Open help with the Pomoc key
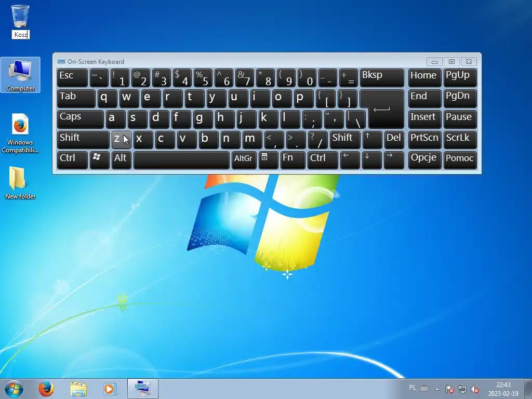This screenshot has height=399, width=532. 460,160
